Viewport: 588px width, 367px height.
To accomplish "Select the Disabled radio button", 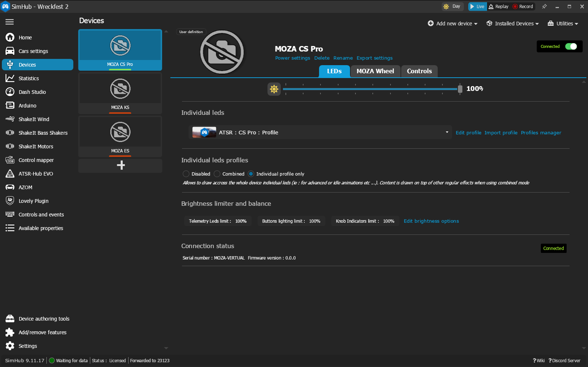I will tap(186, 174).
